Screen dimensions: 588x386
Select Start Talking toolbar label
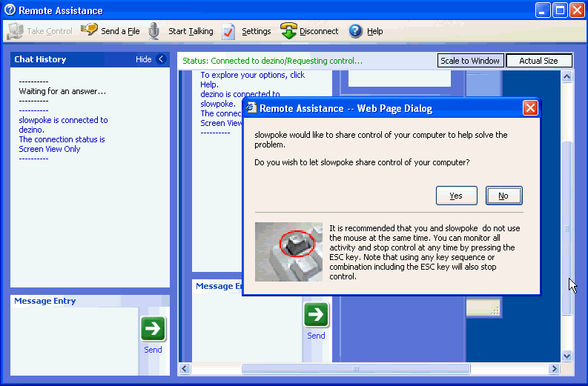[x=191, y=31]
